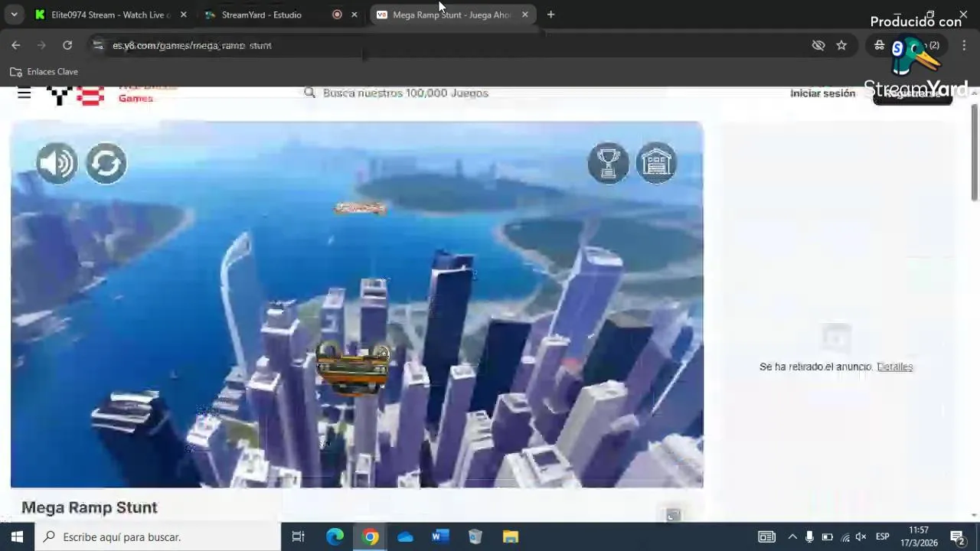The height and width of the screenshot is (551, 980).
Task: Open Microsoft Word from the taskbar
Action: pyautogui.click(x=440, y=536)
